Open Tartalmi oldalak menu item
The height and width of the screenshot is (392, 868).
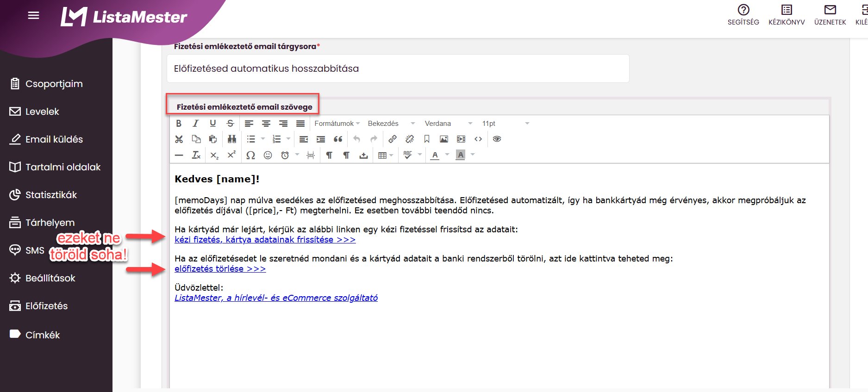[55, 167]
